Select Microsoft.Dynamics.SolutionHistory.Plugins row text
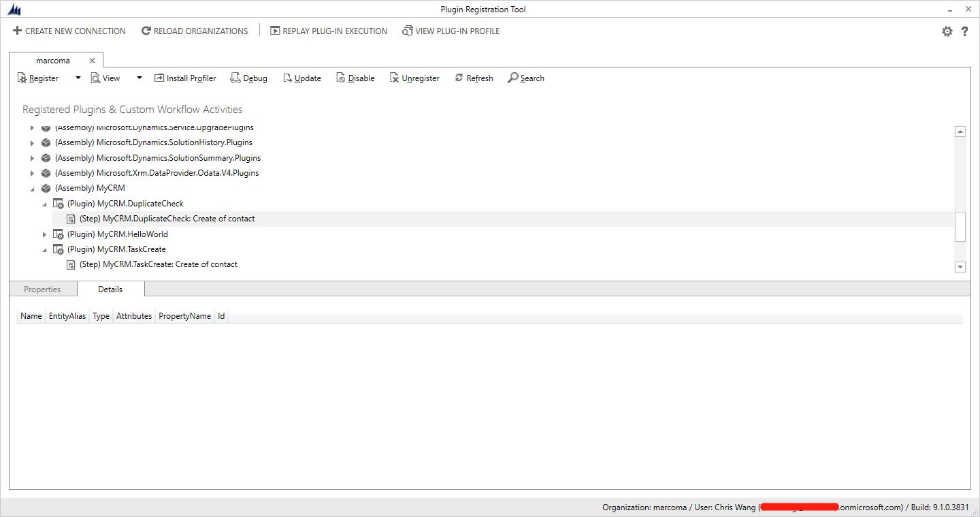The width and height of the screenshot is (980, 517). tap(153, 142)
